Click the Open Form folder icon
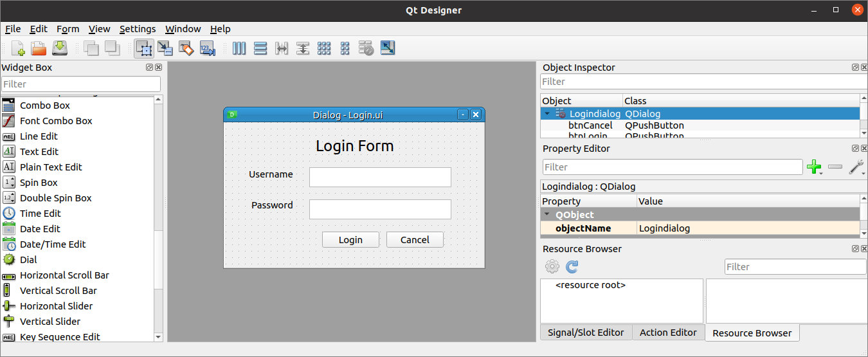The width and height of the screenshot is (868, 357). 39,48
